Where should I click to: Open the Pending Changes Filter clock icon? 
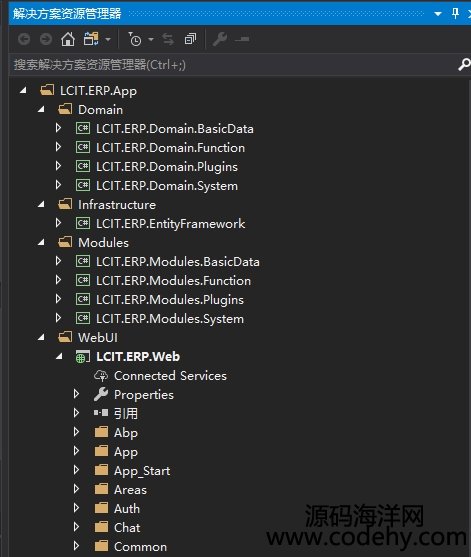[x=135, y=39]
